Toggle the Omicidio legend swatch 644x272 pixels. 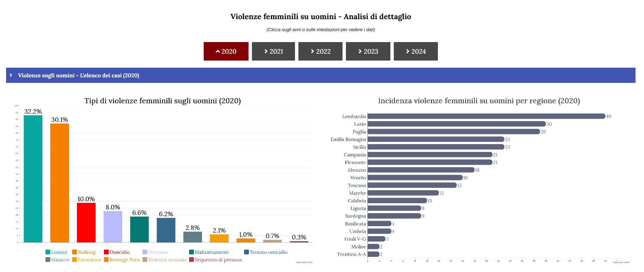[x=106, y=252]
